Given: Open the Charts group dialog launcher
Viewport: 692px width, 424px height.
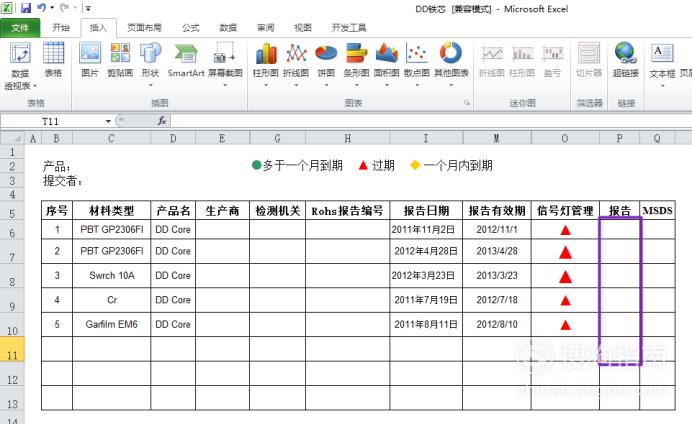Looking at the screenshot, I should pos(467,103).
